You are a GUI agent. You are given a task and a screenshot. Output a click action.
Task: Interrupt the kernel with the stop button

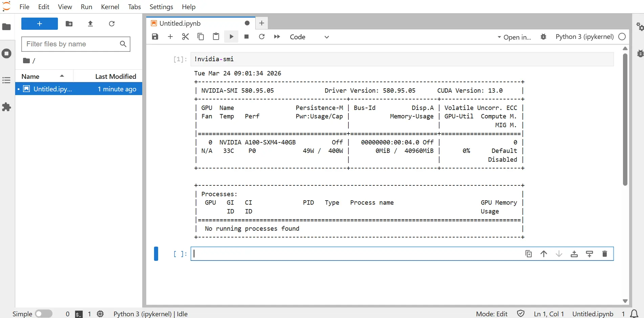pyautogui.click(x=246, y=37)
